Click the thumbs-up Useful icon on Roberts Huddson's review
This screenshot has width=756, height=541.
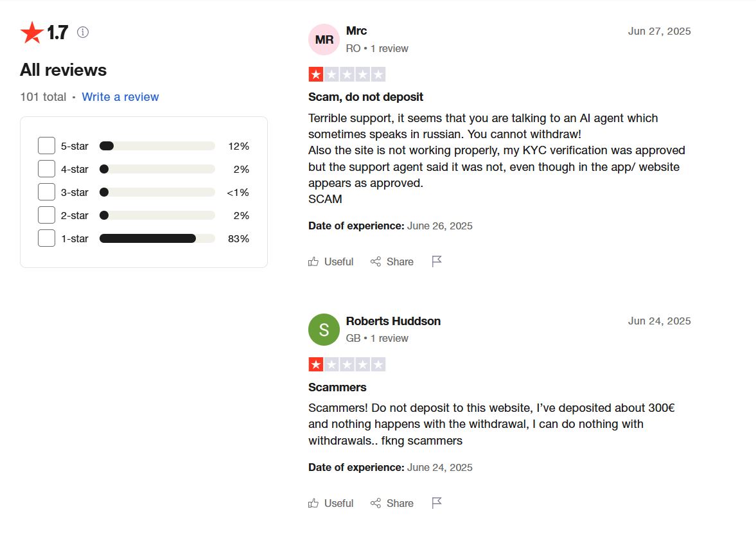tap(313, 503)
